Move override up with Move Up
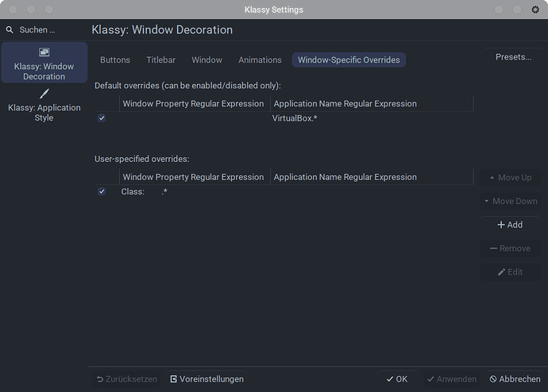This screenshot has height=392, width=548. (509, 178)
